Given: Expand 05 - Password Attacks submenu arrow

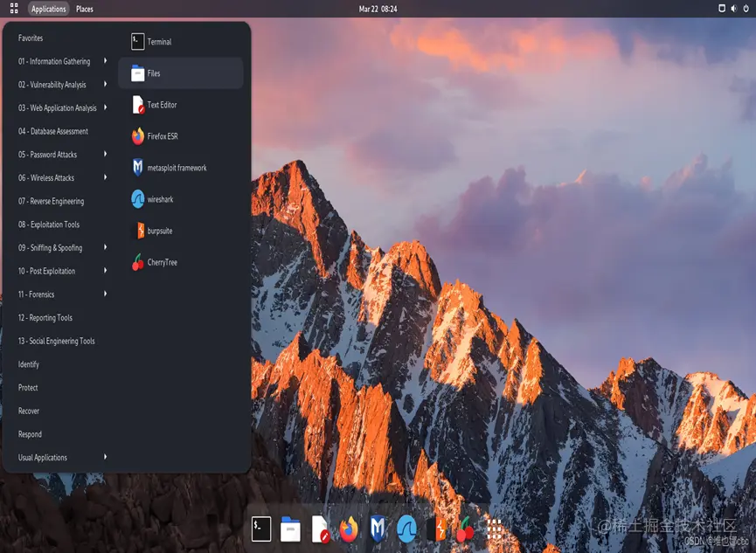Looking at the screenshot, I should point(105,154).
